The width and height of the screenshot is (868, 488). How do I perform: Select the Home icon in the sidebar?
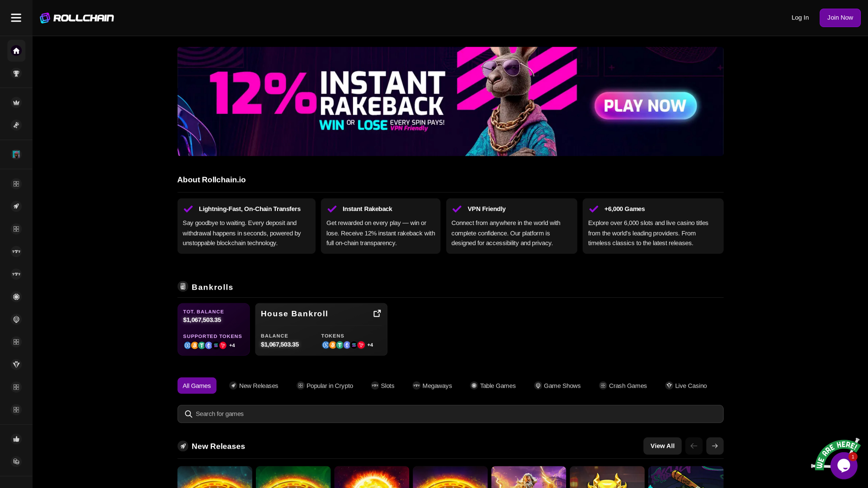pyautogui.click(x=16, y=51)
